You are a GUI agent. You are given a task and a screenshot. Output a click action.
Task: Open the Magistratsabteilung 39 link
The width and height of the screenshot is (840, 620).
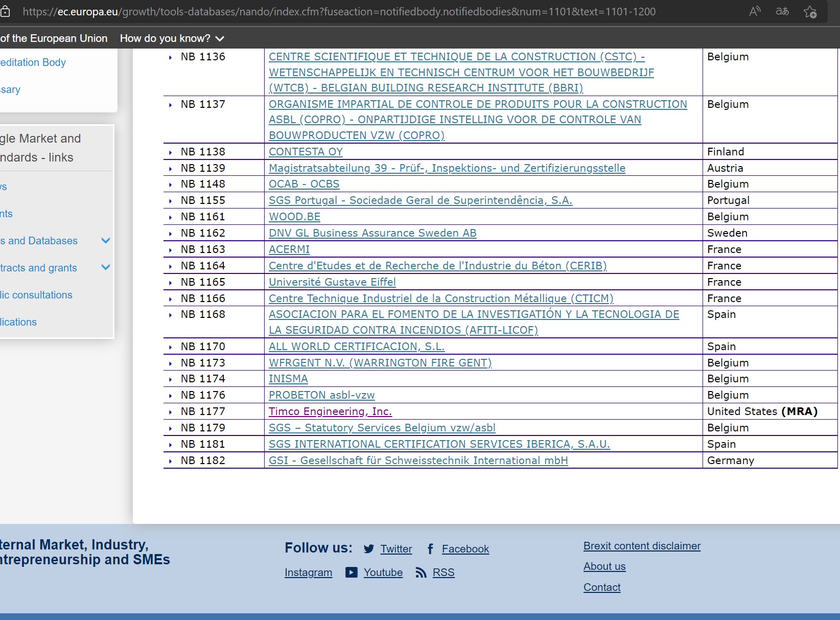point(447,168)
